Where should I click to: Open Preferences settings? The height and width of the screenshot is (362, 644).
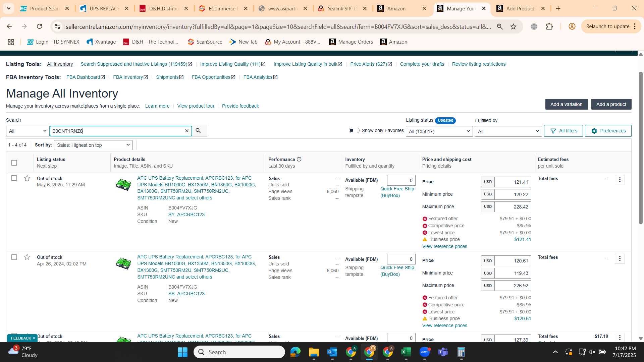click(608, 131)
